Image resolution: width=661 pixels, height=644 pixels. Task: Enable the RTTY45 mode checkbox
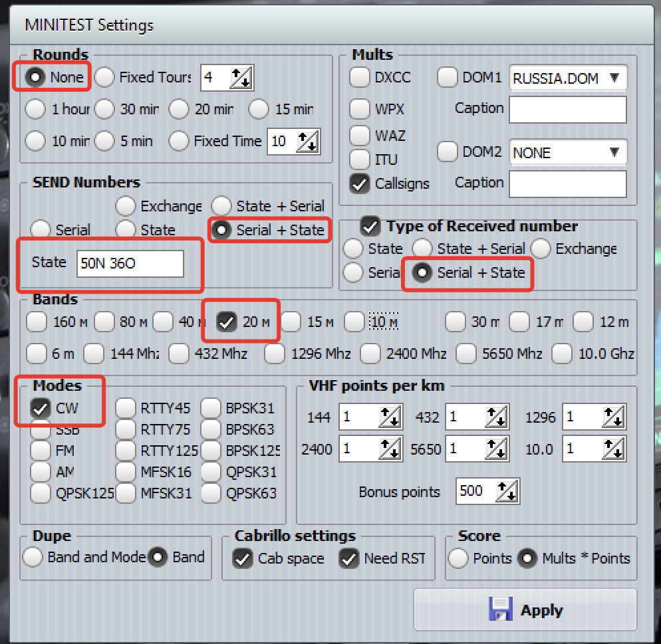coord(126,408)
